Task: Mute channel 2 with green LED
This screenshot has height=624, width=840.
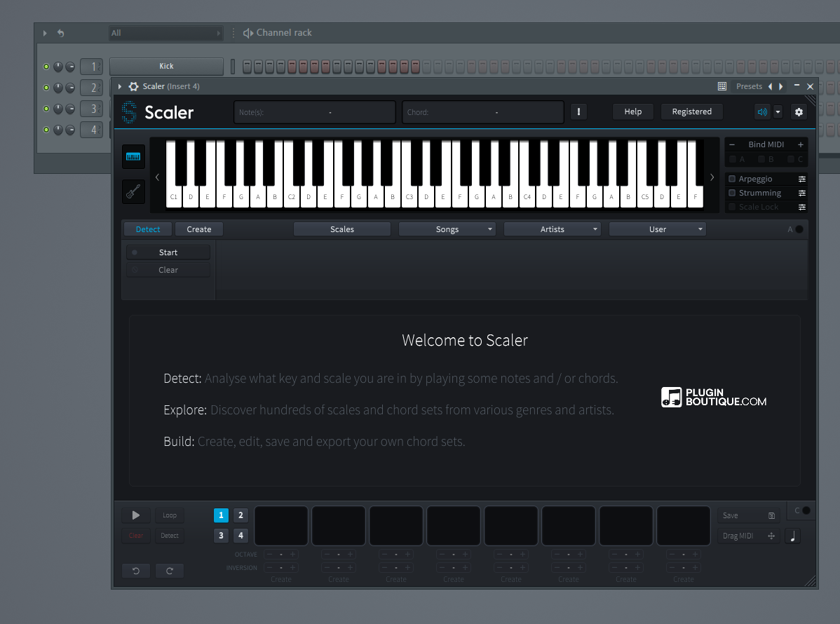Action: click(46, 88)
